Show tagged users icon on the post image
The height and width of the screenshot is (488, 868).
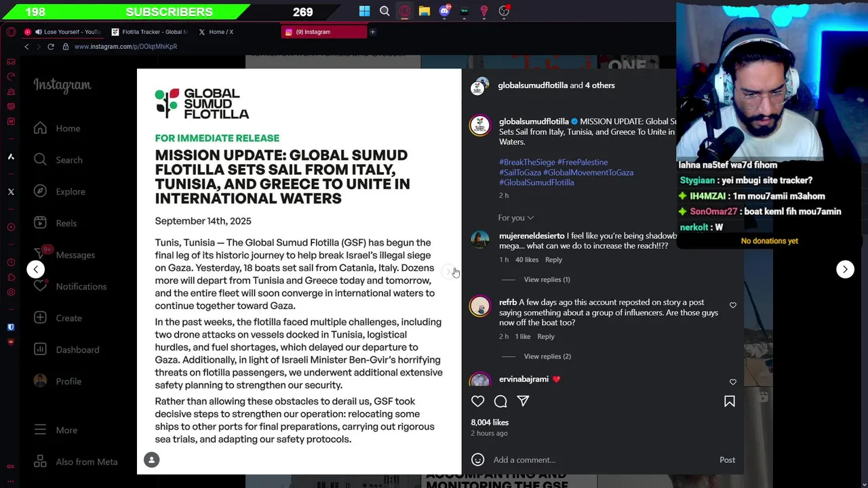(x=152, y=460)
